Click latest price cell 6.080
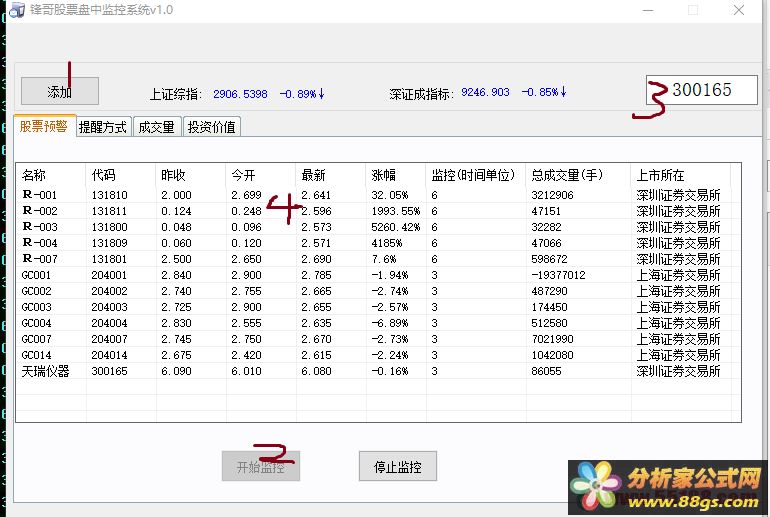The width and height of the screenshot is (770, 517). tap(316, 371)
